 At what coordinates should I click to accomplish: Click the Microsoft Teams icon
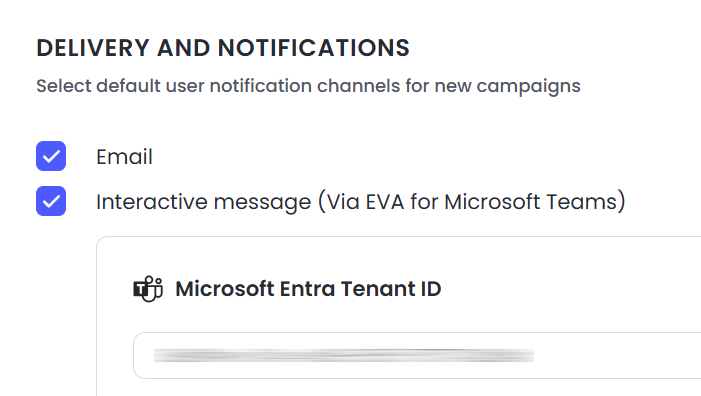[x=148, y=289]
